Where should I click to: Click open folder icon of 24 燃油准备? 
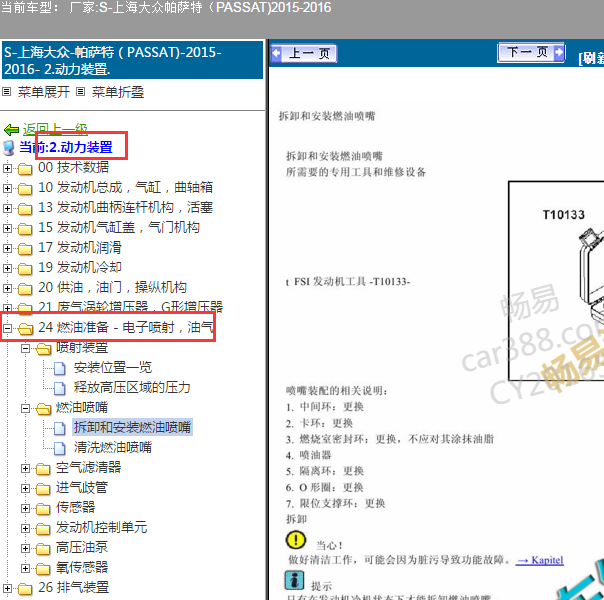pyautogui.click(x=25, y=329)
